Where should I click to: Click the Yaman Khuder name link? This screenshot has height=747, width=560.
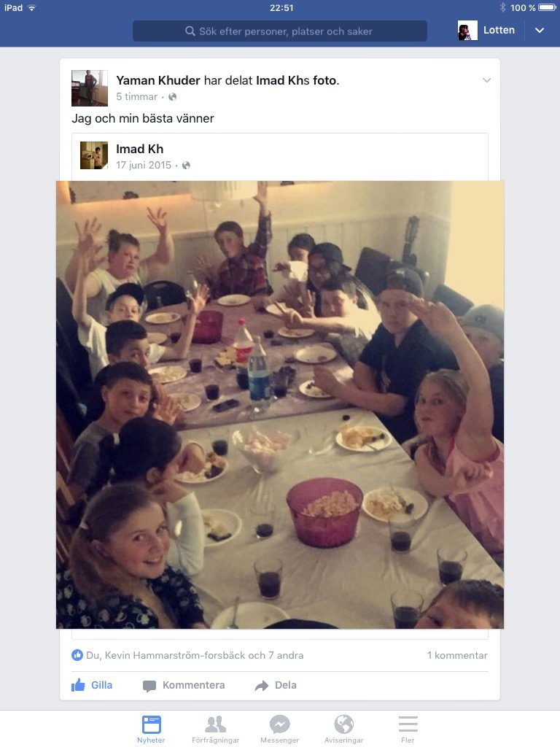point(158,80)
